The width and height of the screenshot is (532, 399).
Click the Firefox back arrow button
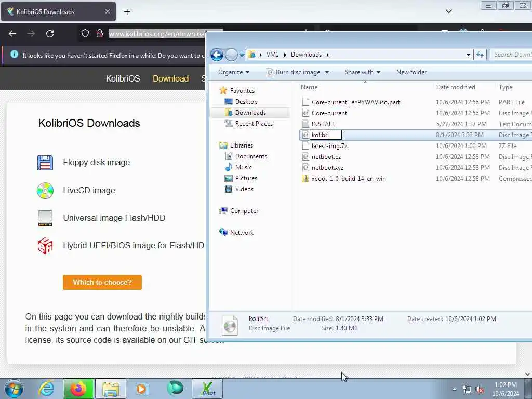point(12,34)
